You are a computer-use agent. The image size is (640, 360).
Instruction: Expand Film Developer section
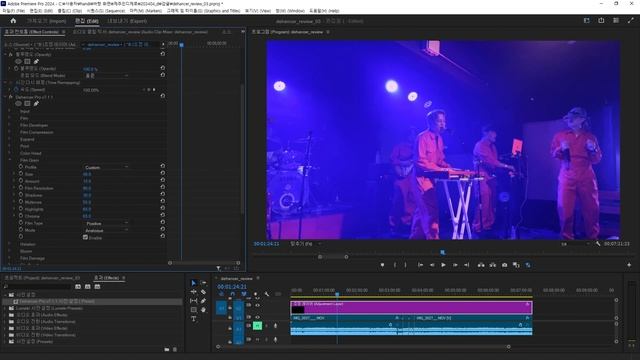pos(10,125)
